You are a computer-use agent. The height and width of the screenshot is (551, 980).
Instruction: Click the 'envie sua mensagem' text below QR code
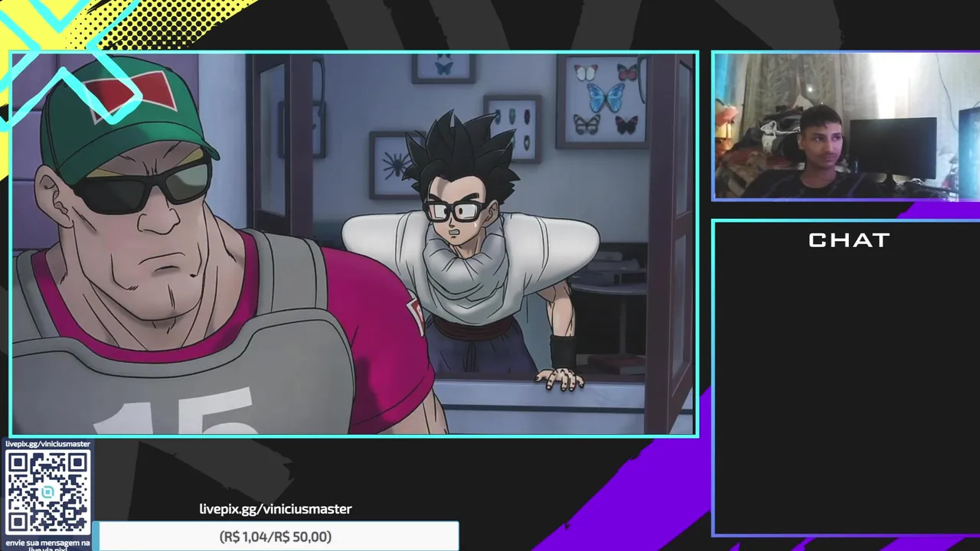coord(47,545)
